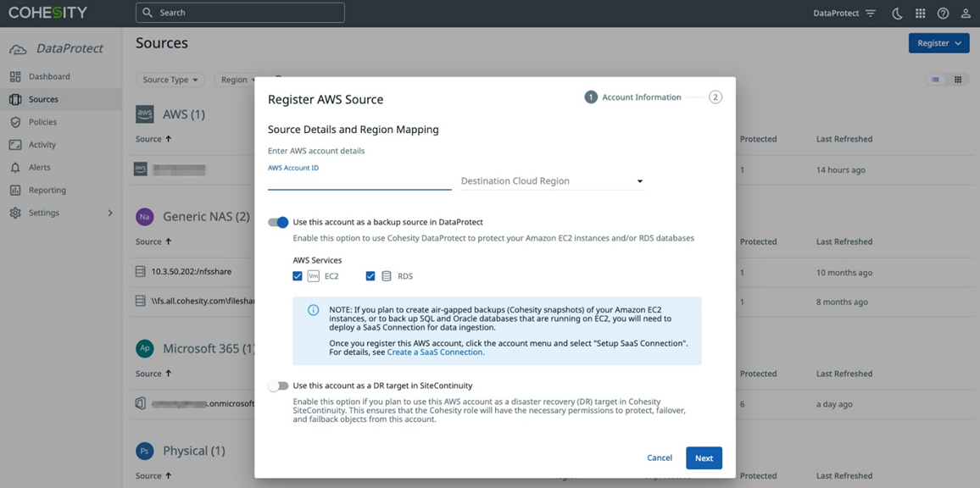Expand the Settings submenu chevron

point(110,213)
